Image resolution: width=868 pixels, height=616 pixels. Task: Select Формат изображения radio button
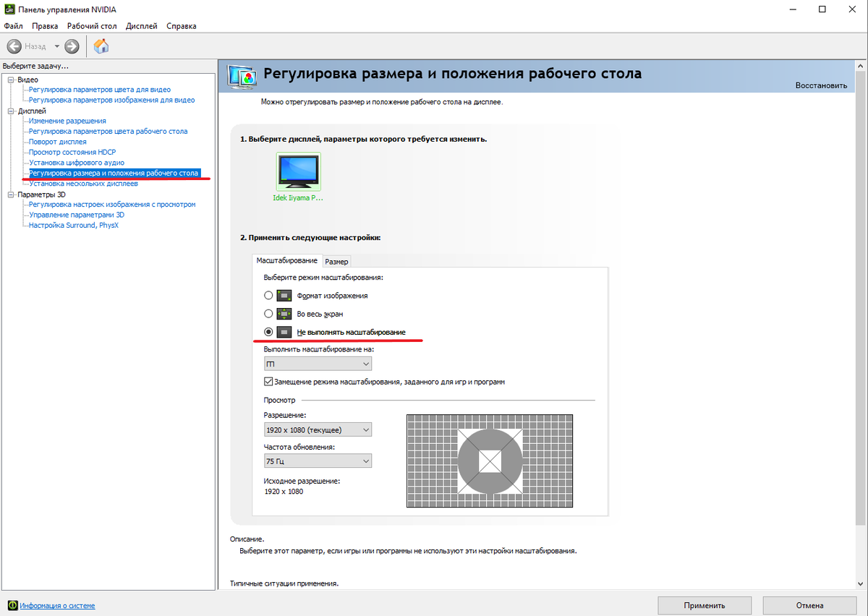point(268,296)
